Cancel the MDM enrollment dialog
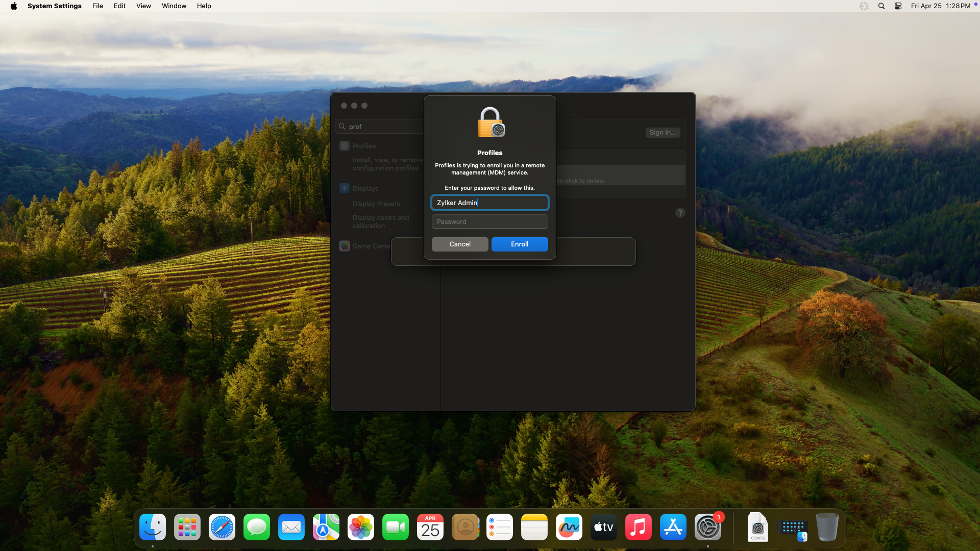 coord(459,244)
